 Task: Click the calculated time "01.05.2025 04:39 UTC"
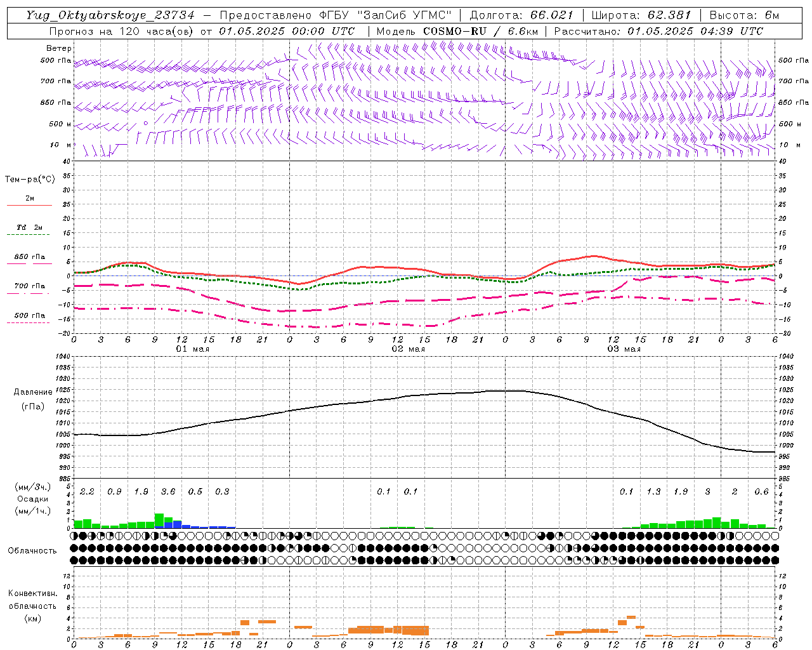[x=695, y=31]
